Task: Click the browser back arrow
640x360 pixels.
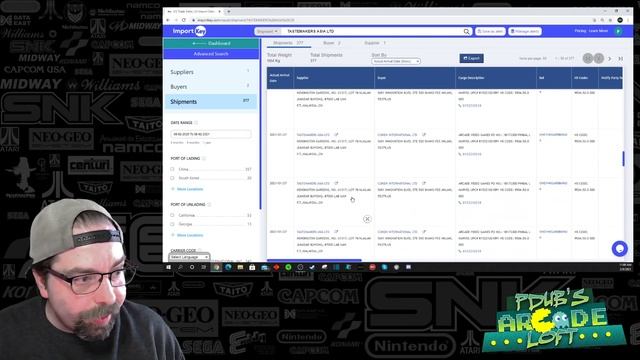Action: (x=168, y=20)
